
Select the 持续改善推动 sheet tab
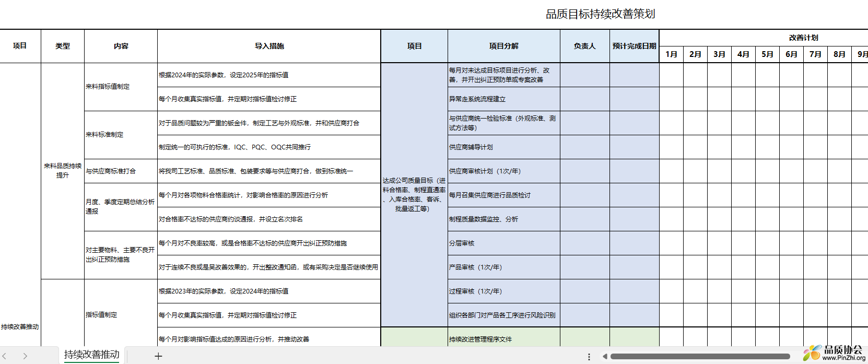(x=92, y=355)
